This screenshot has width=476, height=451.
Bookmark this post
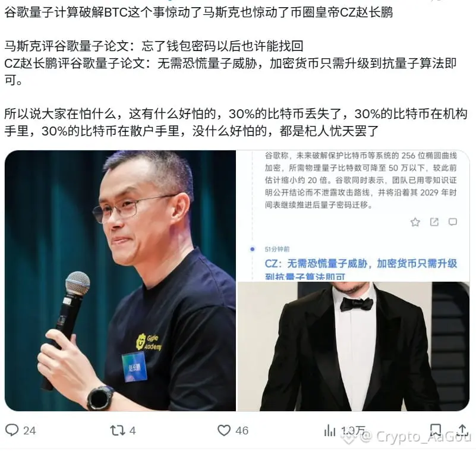point(436,430)
